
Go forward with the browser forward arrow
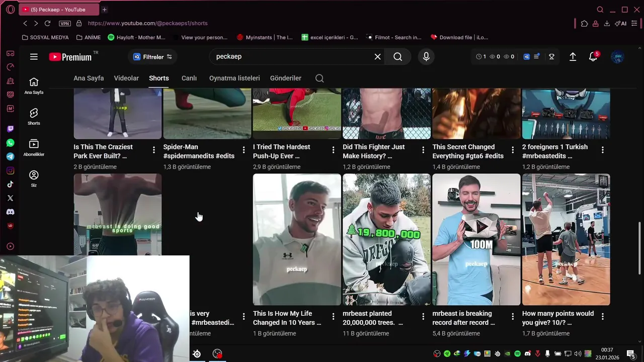tap(36, 23)
